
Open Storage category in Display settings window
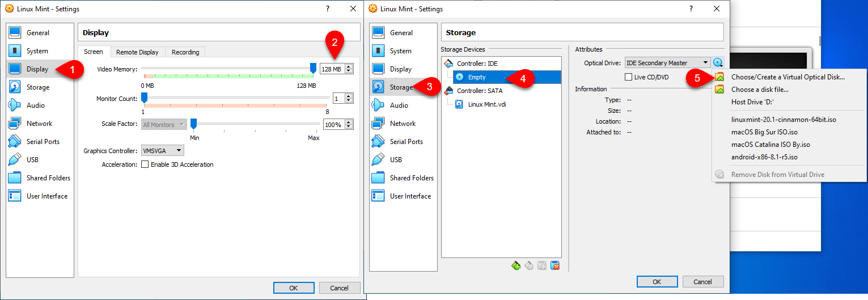[x=40, y=87]
